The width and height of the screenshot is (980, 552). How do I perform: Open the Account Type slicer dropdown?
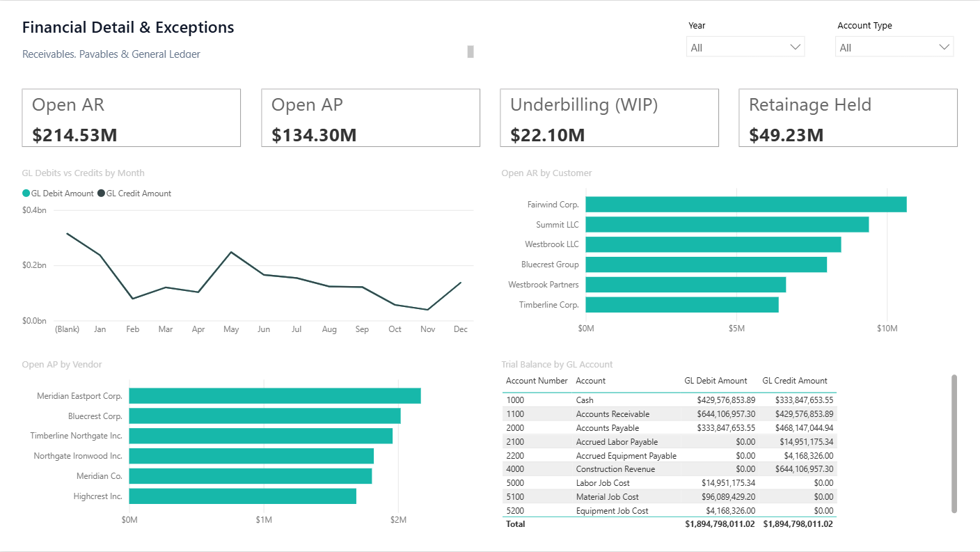pos(894,47)
